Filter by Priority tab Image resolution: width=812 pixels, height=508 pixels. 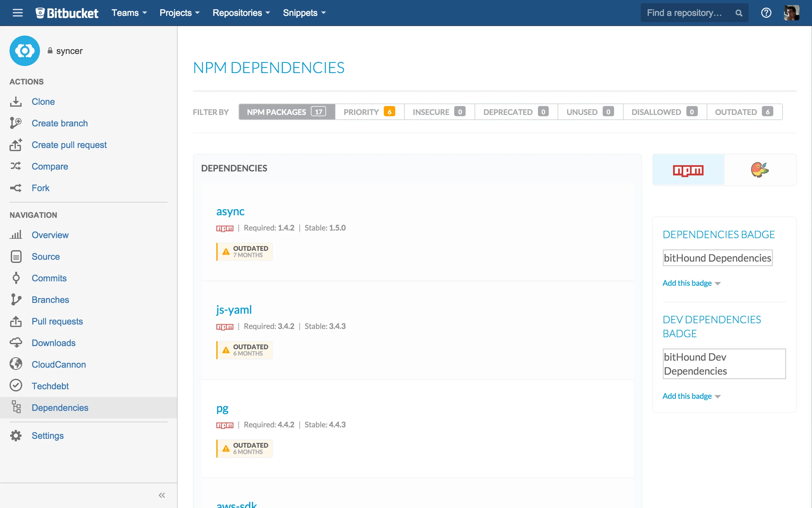point(370,112)
